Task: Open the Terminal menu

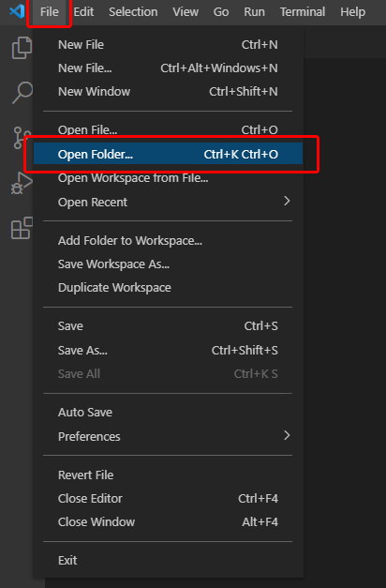Action: pos(303,11)
